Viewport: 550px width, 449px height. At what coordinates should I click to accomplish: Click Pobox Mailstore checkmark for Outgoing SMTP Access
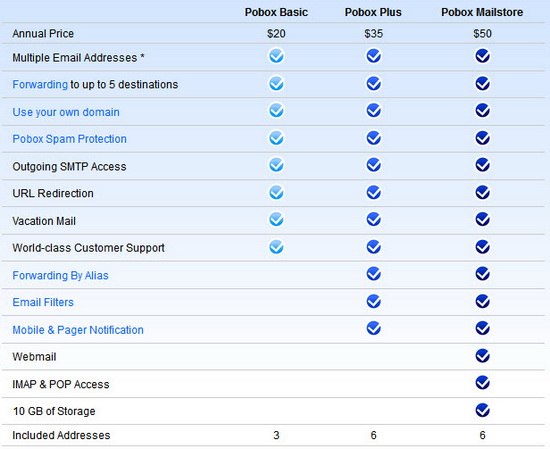tap(483, 165)
